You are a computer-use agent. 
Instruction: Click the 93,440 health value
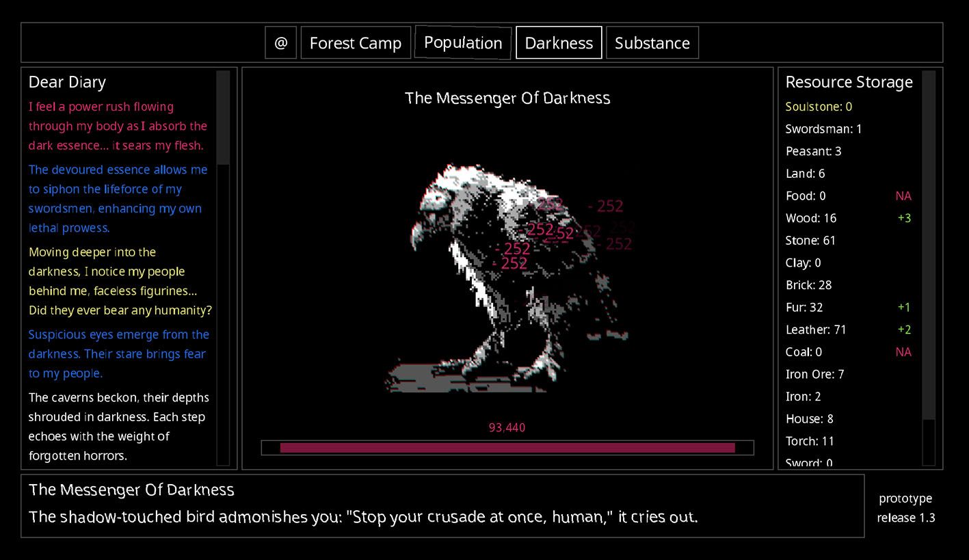[507, 428]
